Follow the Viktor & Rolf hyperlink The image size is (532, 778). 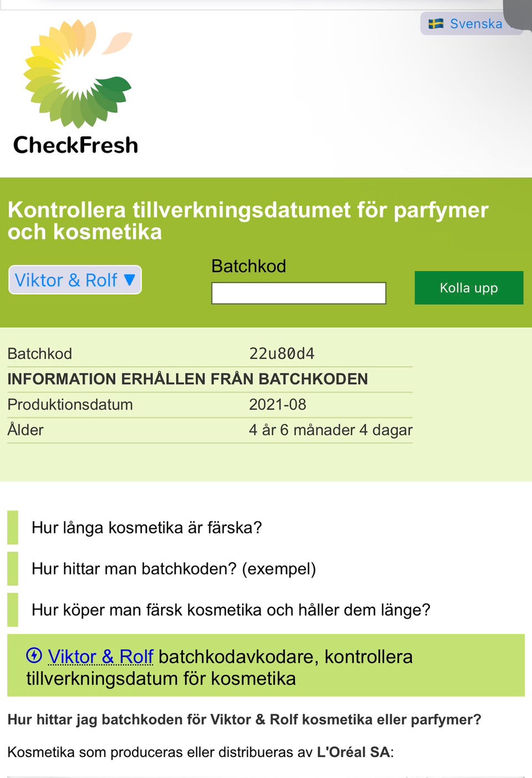[100, 657]
